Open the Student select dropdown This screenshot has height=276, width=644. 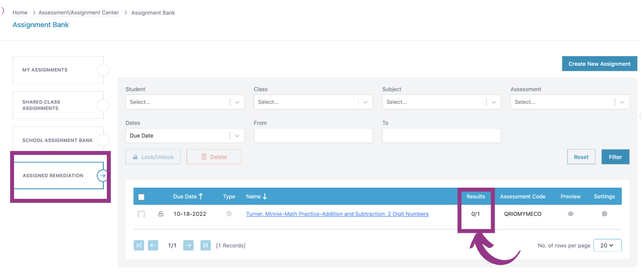[x=185, y=102]
